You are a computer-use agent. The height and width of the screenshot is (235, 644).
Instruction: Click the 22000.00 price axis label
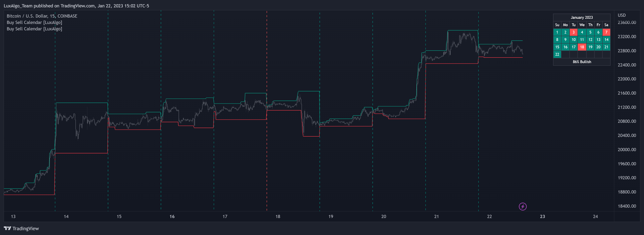click(627, 79)
